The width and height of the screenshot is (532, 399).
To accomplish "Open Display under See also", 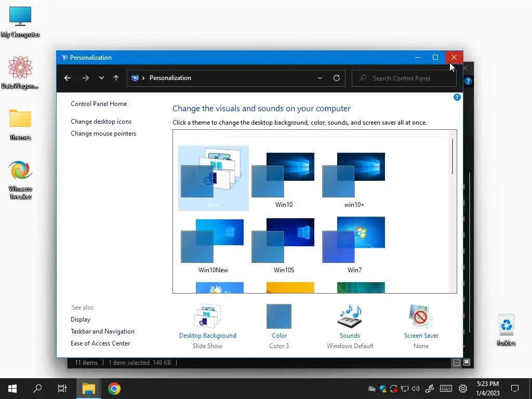I will click(x=81, y=320).
